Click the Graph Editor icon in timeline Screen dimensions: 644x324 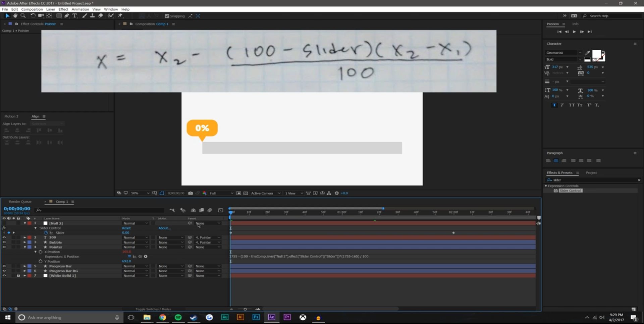click(x=220, y=210)
